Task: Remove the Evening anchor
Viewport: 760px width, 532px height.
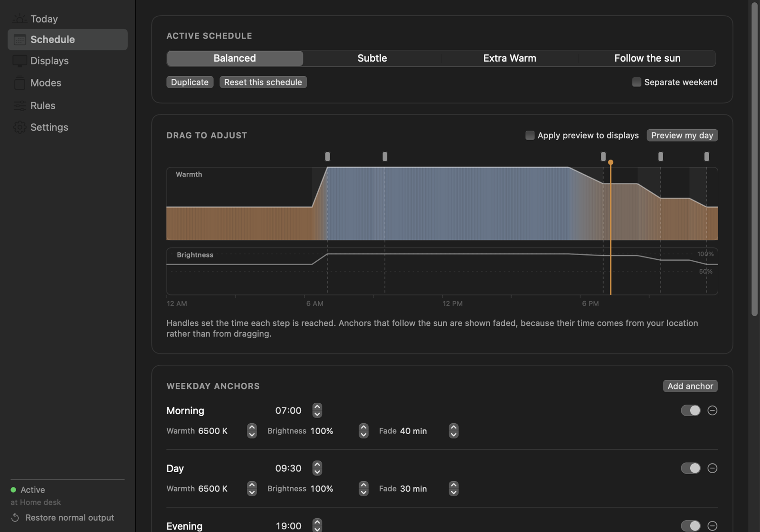Action: point(712,526)
